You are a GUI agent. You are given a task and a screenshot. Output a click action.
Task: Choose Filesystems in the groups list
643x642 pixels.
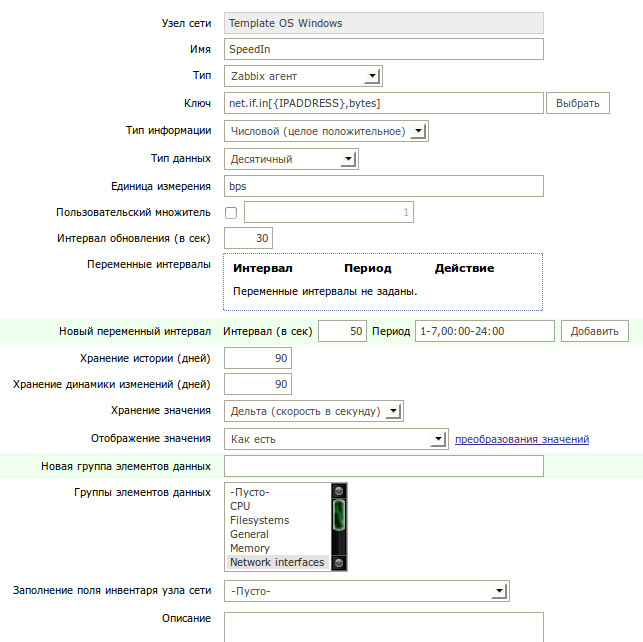point(259,520)
